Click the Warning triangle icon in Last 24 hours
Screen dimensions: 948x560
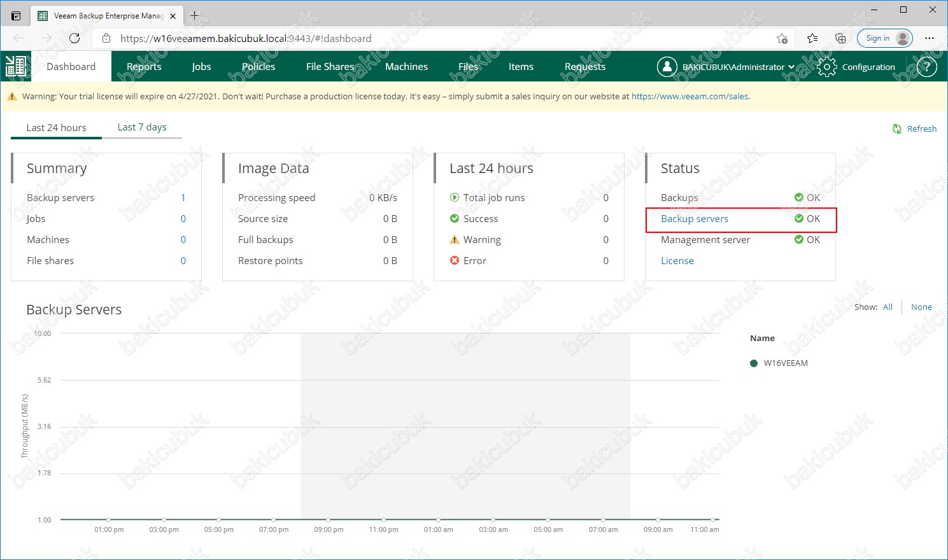(x=455, y=239)
